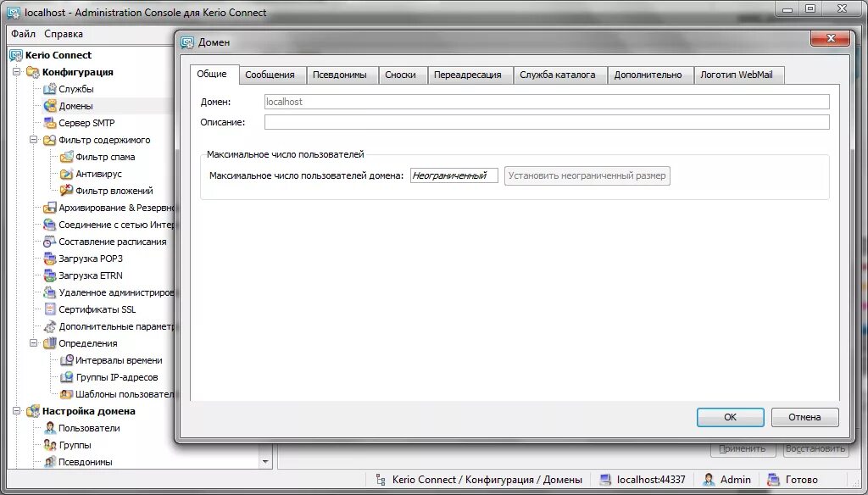Click the Определения folder icon
Viewport: 868px width, 495px height.
[x=50, y=343]
